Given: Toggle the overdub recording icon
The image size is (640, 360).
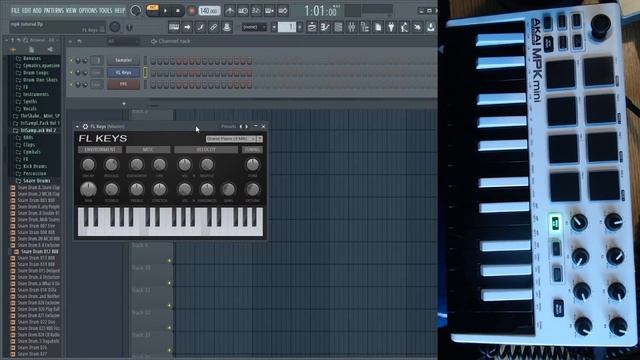Looking at the screenshot, I should coord(269,11).
